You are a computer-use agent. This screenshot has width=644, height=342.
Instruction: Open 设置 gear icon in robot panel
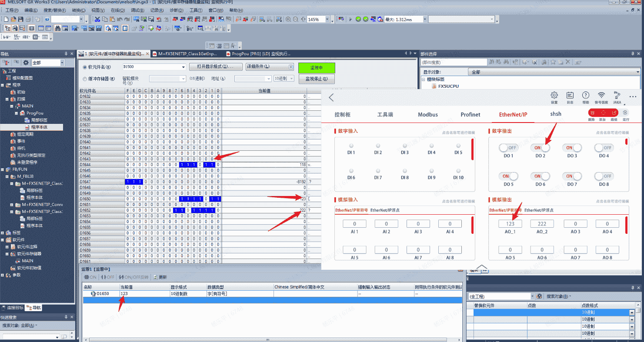click(554, 96)
